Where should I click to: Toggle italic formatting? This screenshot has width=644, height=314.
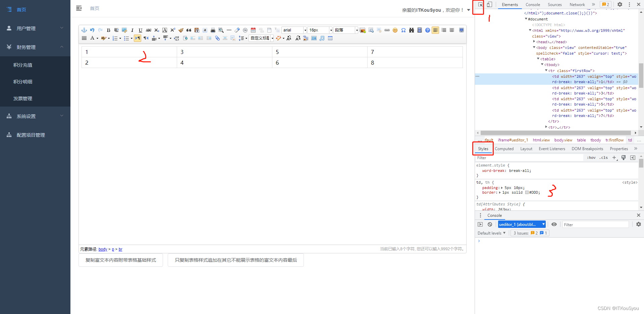(132, 30)
